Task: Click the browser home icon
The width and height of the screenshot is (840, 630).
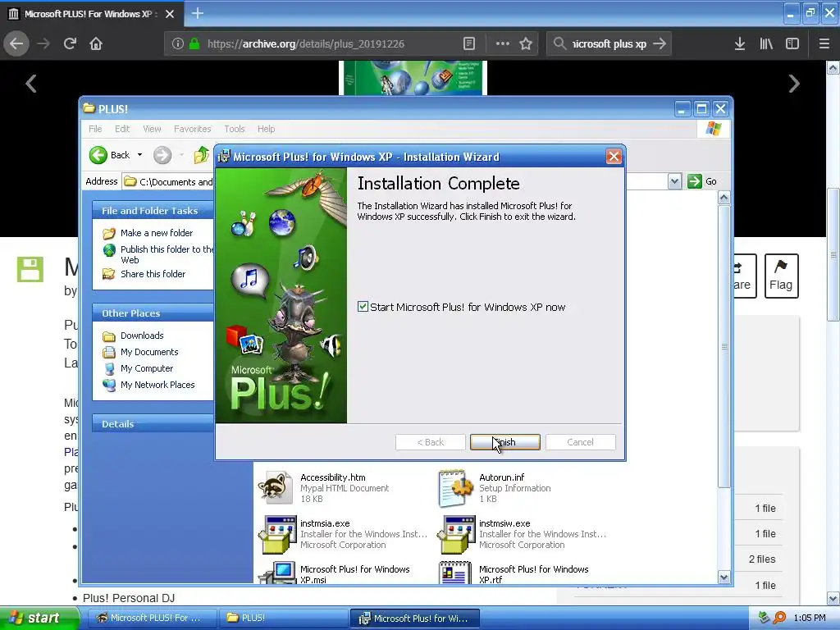Action: coord(96,43)
